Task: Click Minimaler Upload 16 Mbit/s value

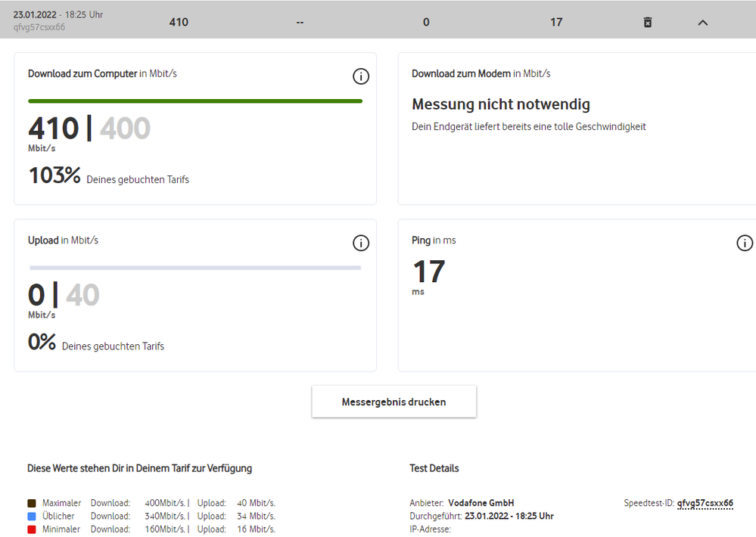Action: click(256, 529)
